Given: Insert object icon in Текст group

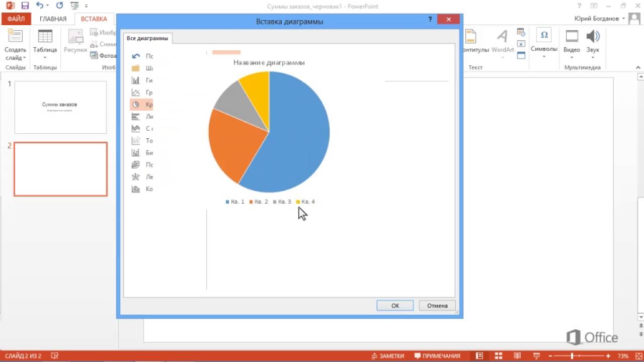Looking at the screenshot, I should click(x=521, y=55).
